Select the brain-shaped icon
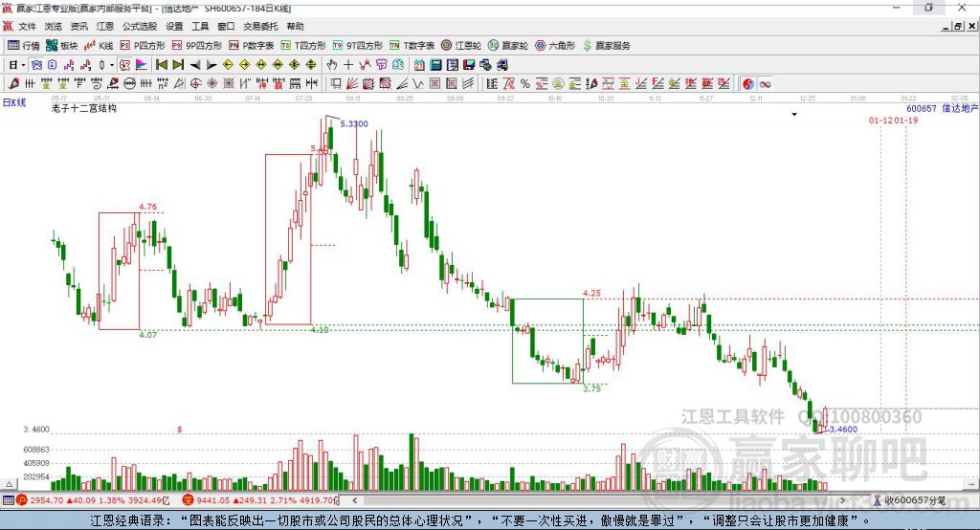Image resolution: width=980 pixels, height=530 pixels. pyautogui.click(x=397, y=65)
